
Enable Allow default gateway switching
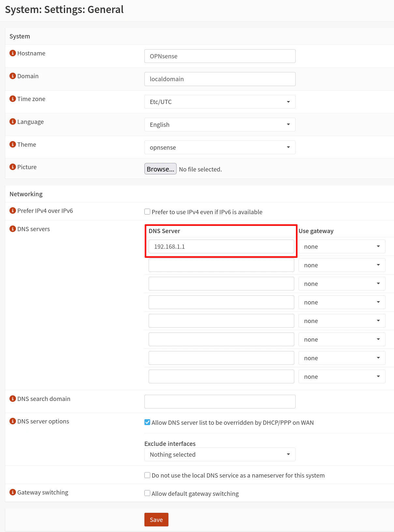(x=147, y=493)
